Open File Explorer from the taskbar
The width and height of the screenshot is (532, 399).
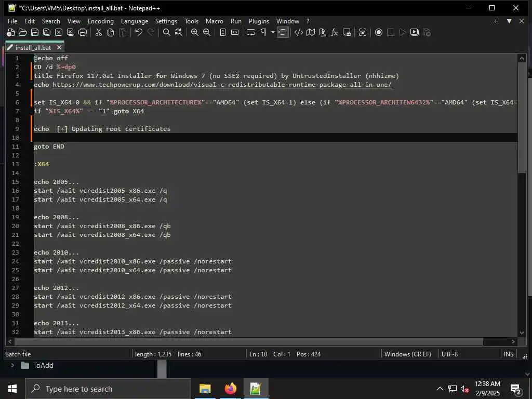click(x=205, y=389)
